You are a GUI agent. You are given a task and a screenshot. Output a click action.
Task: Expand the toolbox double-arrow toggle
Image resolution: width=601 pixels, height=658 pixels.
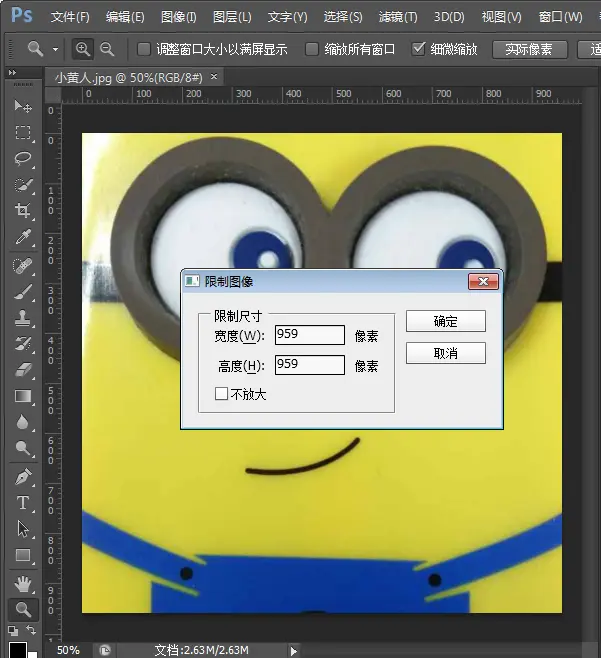pyautogui.click(x=12, y=73)
